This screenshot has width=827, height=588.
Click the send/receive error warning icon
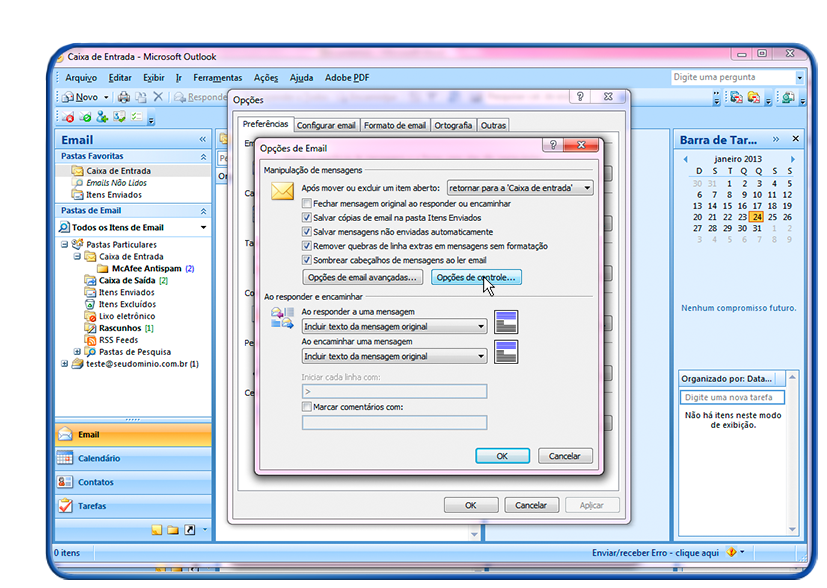point(732,552)
